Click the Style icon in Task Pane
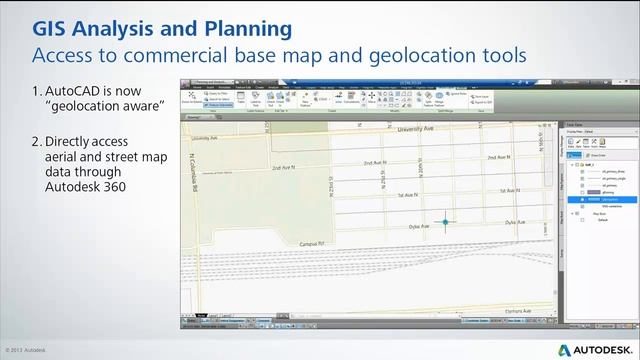The image size is (640, 360). (x=578, y=143)
